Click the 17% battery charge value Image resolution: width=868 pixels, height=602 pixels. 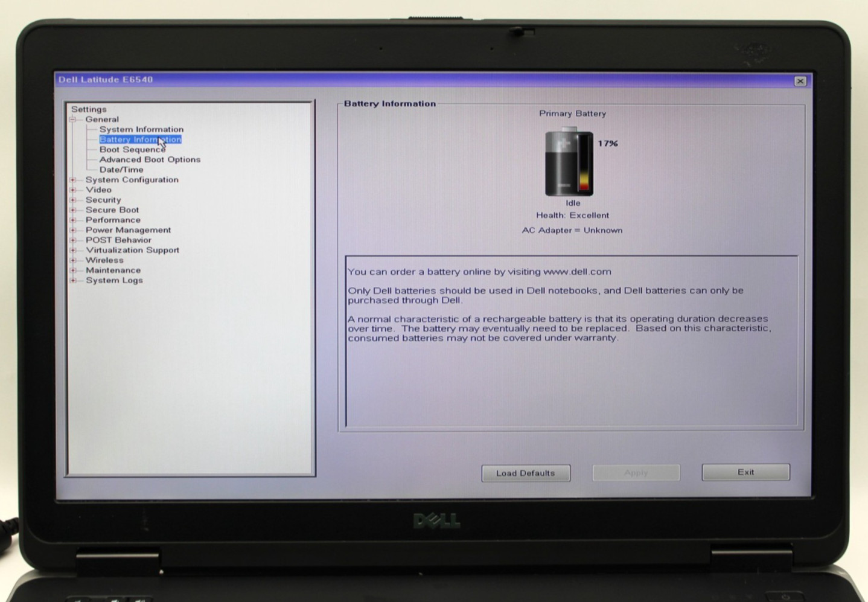click(x=608, y=144)
